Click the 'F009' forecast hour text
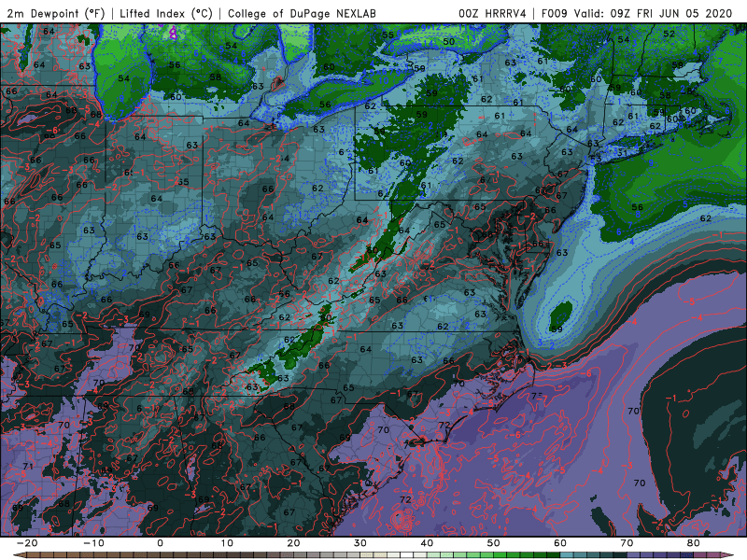747x560 pixels. pos(555,13)
